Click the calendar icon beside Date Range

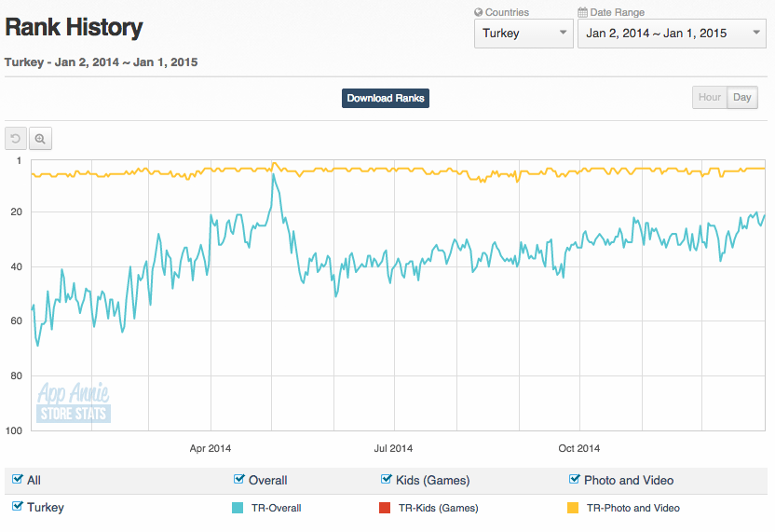[582, 12]
